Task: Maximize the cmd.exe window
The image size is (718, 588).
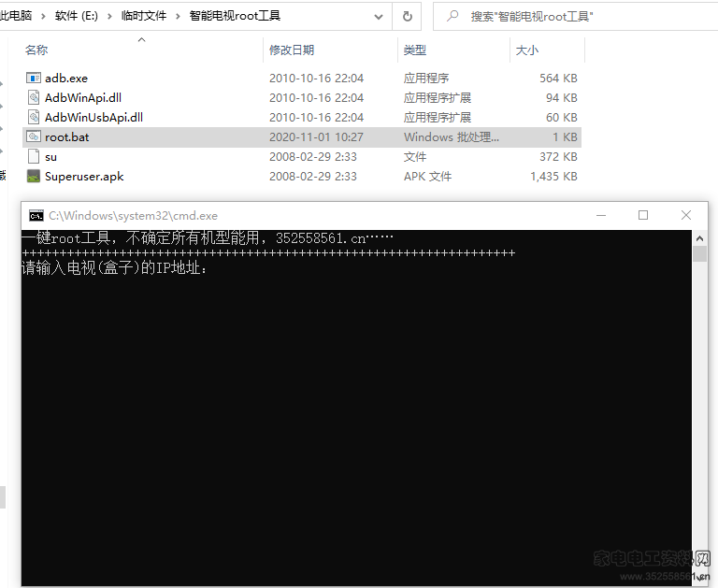Action: tap(643, 216)
